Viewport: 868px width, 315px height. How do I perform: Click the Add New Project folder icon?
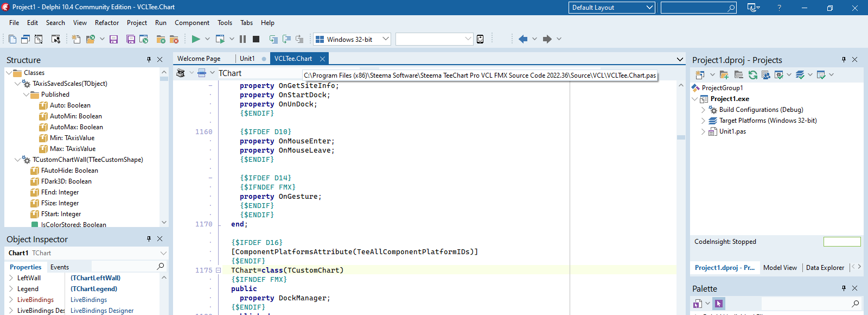[x=724, y=75]
